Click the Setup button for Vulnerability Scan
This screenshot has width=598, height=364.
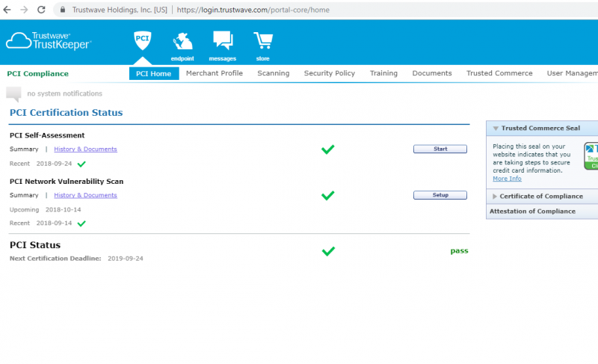pyautogui.click(x=440, y=195)
